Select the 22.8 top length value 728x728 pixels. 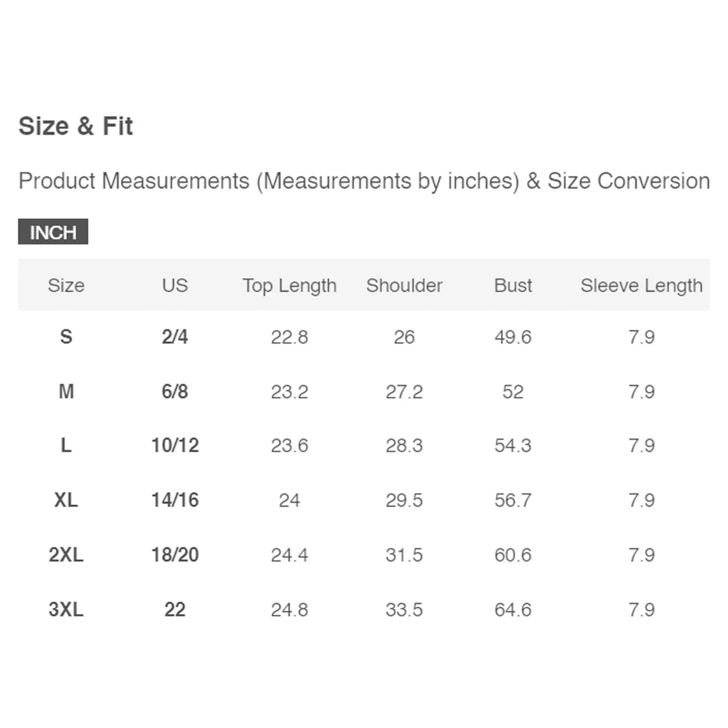289,337
